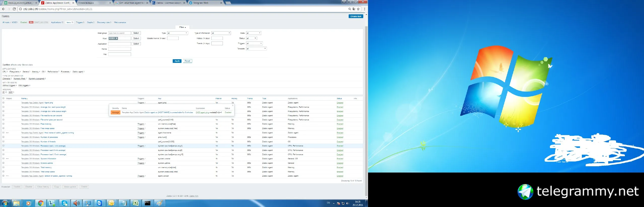Screen dimensions: 644x207
Task: Click the translate page icon
Action: 354,9
